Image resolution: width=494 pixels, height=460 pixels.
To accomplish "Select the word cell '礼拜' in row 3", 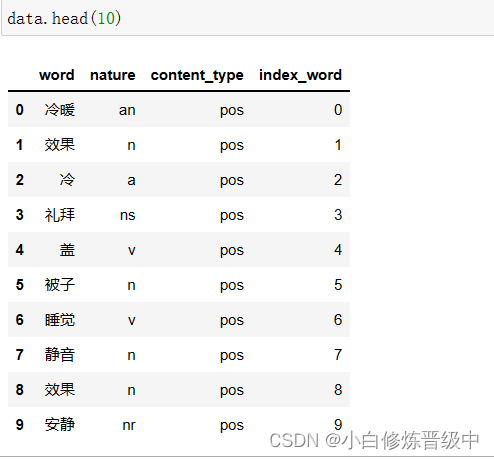I will pos(60,215).
